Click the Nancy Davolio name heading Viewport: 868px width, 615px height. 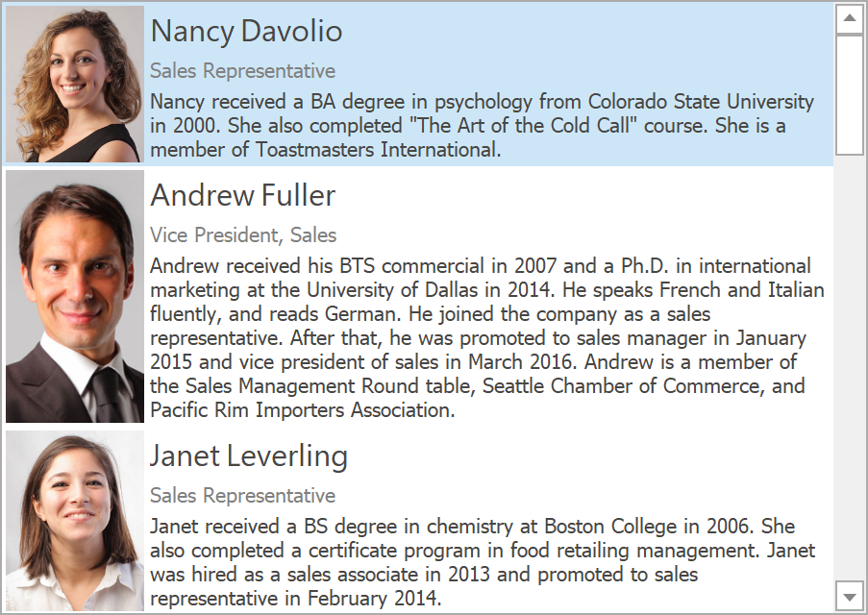pos(246,31)
